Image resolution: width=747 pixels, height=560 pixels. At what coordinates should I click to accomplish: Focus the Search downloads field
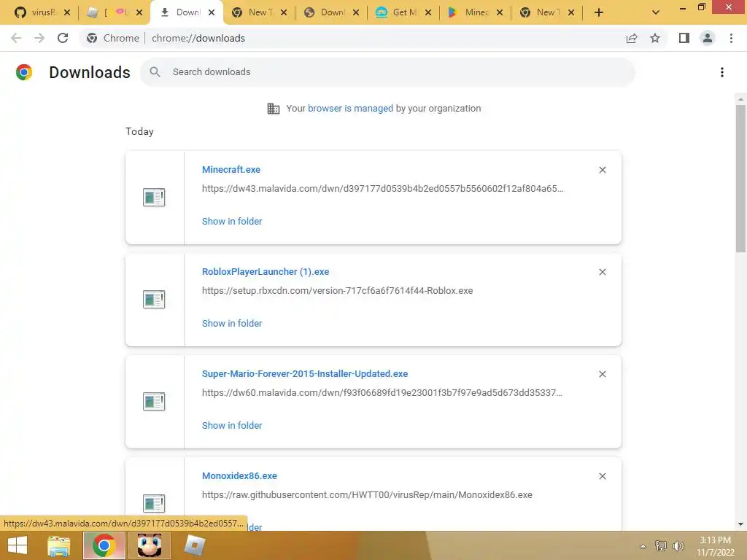point(387,72)
